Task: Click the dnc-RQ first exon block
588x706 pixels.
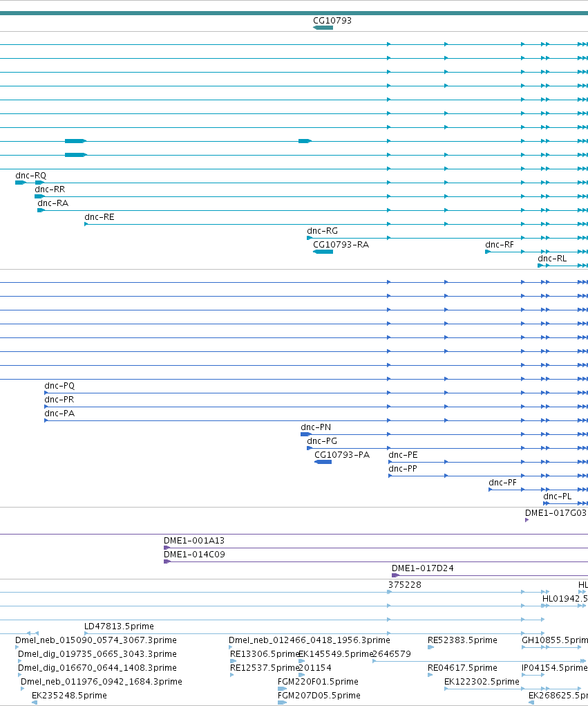Action: pos(20,183)
